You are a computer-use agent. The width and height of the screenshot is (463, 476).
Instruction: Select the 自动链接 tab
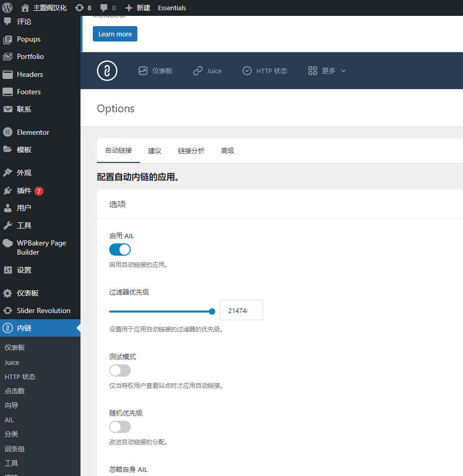pyautogui.click(x=118, y=151)
